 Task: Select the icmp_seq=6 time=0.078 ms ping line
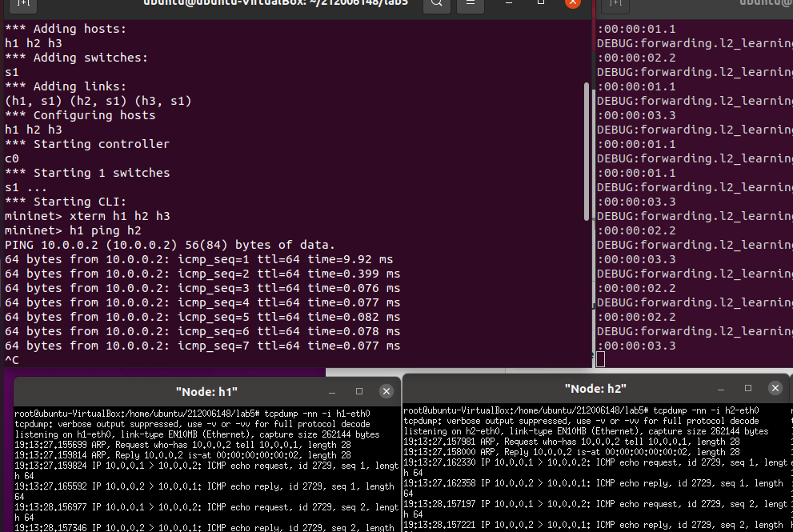[202, 332]
